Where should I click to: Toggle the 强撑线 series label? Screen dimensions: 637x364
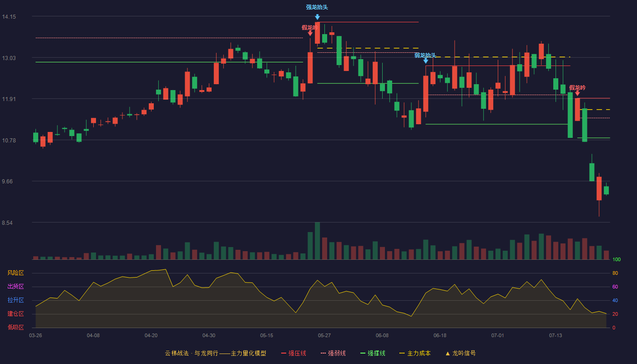(x=376, y=354)
